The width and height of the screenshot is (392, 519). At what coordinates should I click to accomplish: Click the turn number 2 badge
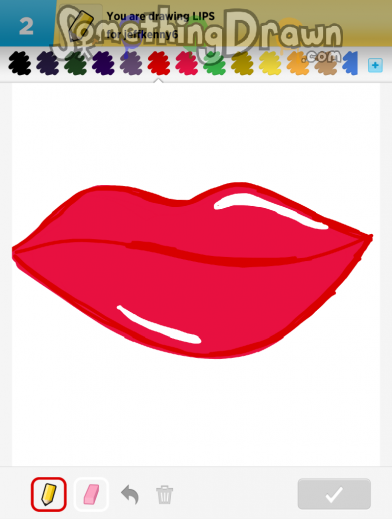click(27, 26)
